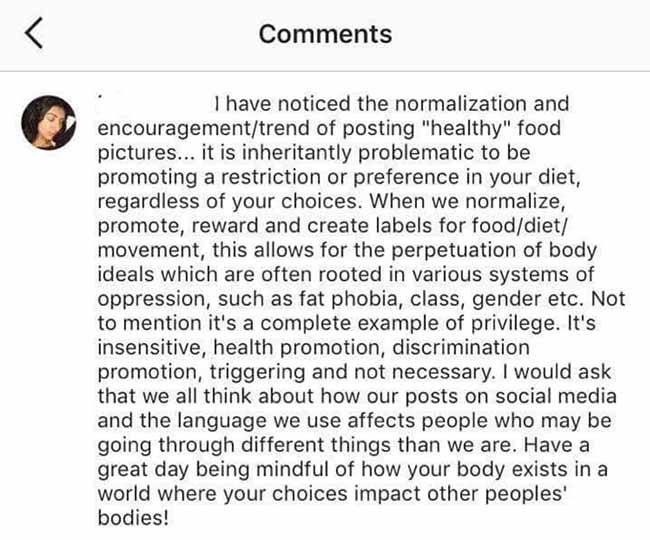
Task: Click the phrase "perpetuation of body"
Action: tap(494, 250)
